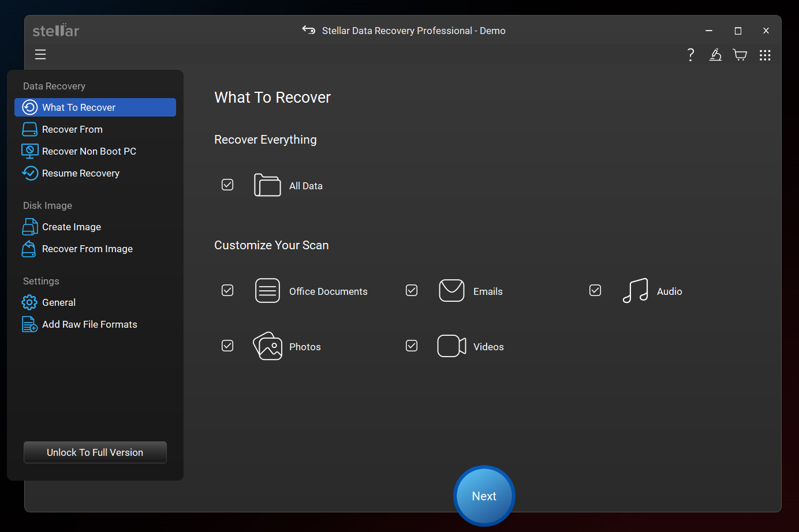Screen dimensions: 799x532
Task: Click the Videos camera icon
Action: click(x=451, y=346)
